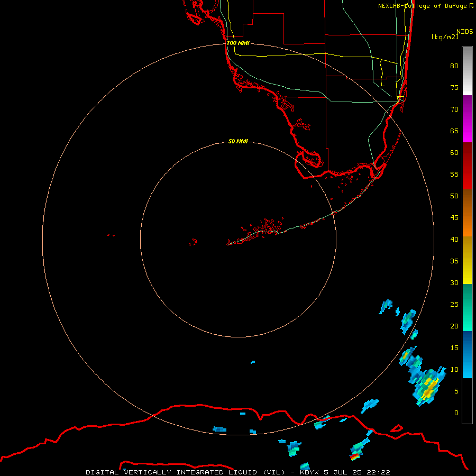Image resolution: width=476 pixels, height=476 pixels.
Task: Select the orange-brown segment of the color bar
Action: (x=467, y=213)
